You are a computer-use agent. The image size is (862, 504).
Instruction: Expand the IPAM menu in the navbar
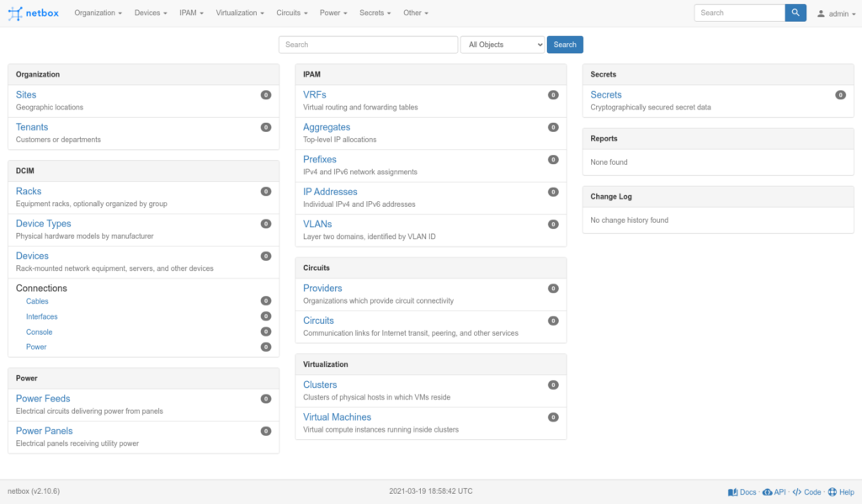[191, 13]
